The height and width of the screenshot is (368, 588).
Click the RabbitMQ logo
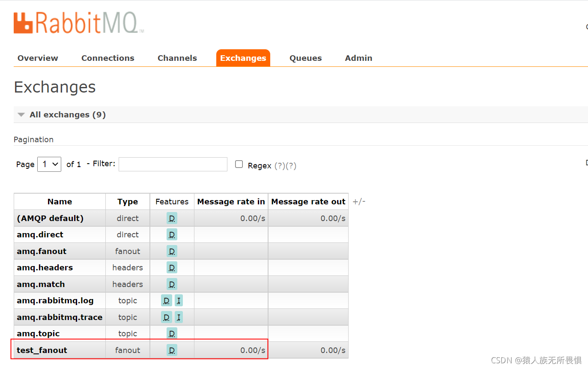click(79, 23)
